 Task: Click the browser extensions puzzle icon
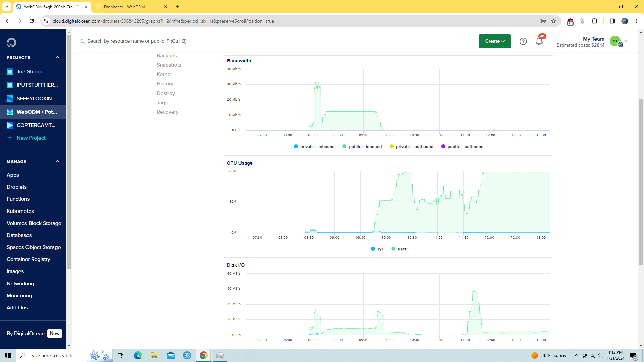coord(595,21)
